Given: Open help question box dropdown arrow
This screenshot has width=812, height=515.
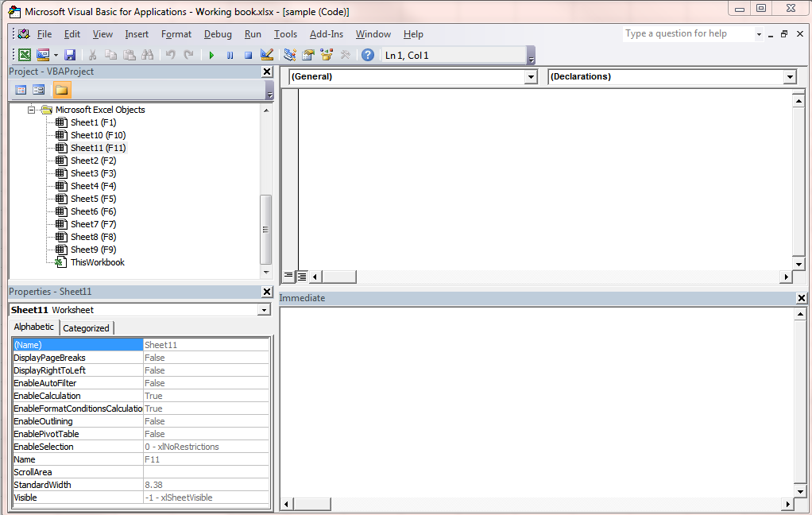Looking at the screenshot, I should 759,34.
